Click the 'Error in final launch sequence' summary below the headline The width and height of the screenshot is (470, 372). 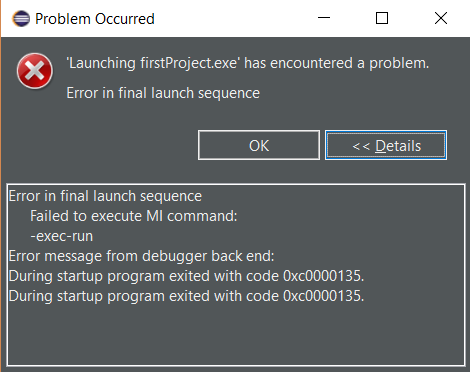pos(163,93)
